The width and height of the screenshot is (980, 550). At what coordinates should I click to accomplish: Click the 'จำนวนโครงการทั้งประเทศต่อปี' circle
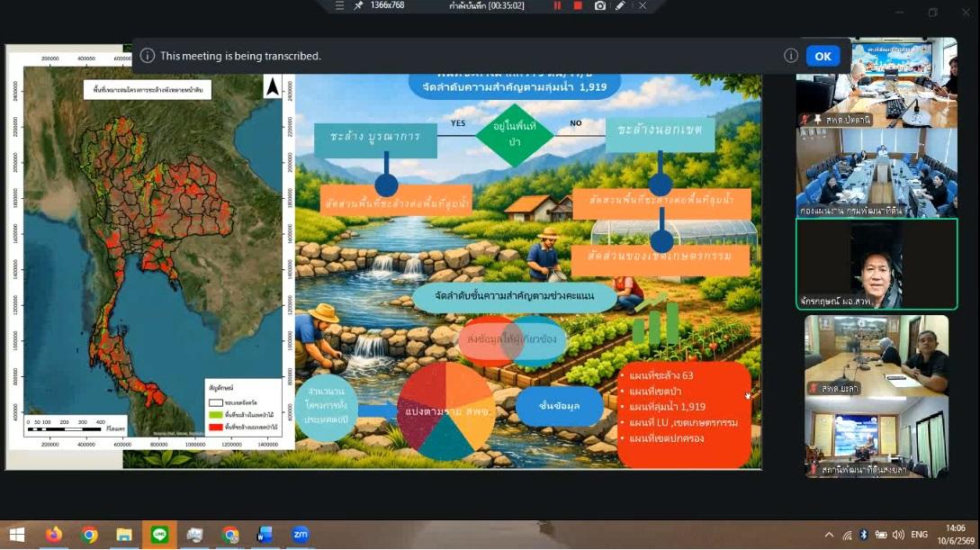point(326,406)
